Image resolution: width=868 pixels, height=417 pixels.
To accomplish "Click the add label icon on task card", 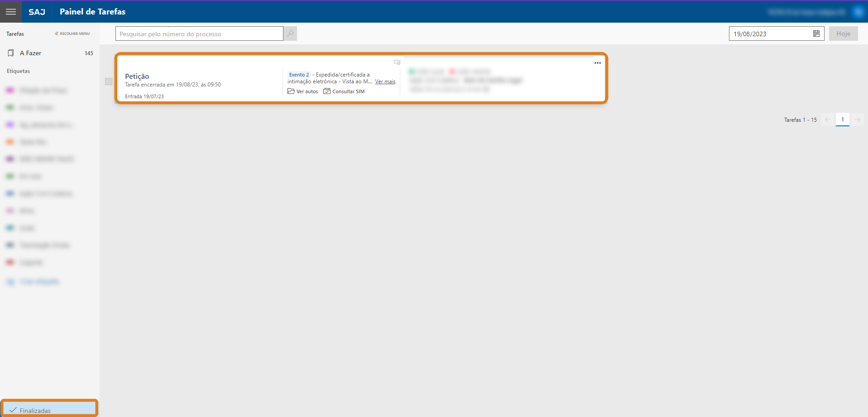I will click(397, 62).
